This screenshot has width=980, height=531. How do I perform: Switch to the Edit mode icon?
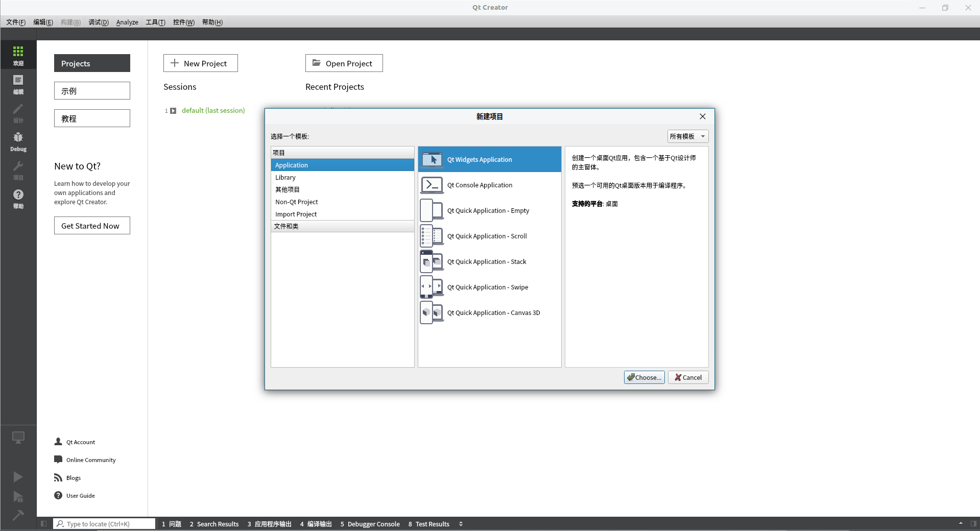point(18,84)
